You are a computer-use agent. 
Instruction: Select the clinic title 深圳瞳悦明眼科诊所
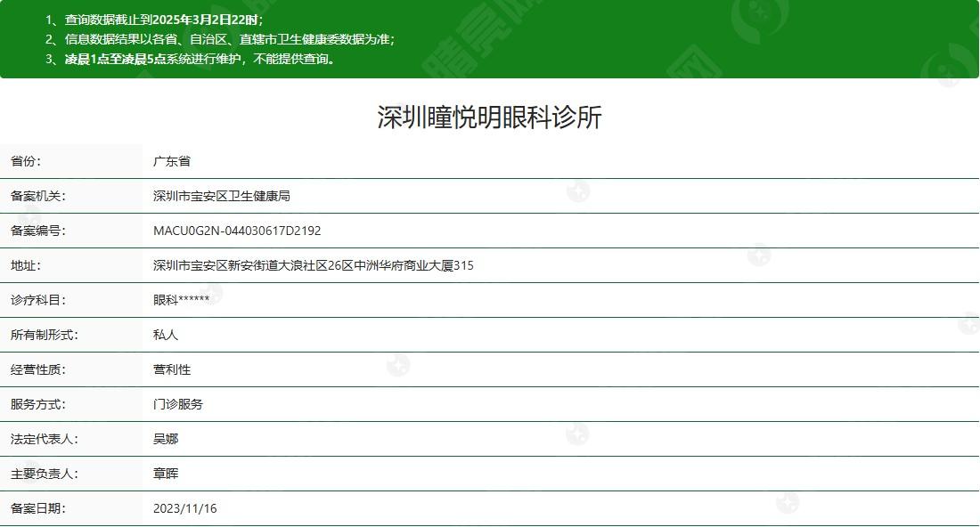tap(489, 118)
